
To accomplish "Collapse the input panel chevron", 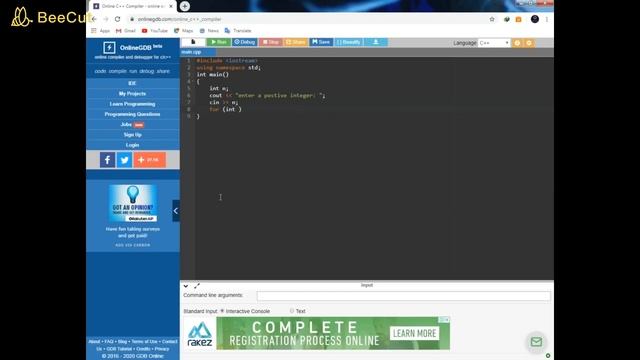I will [186, 286].
